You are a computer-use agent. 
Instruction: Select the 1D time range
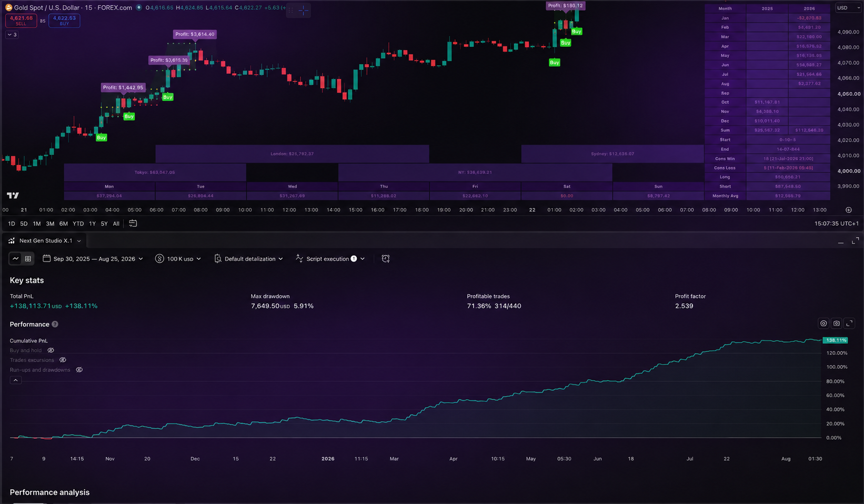pos(12,224)
